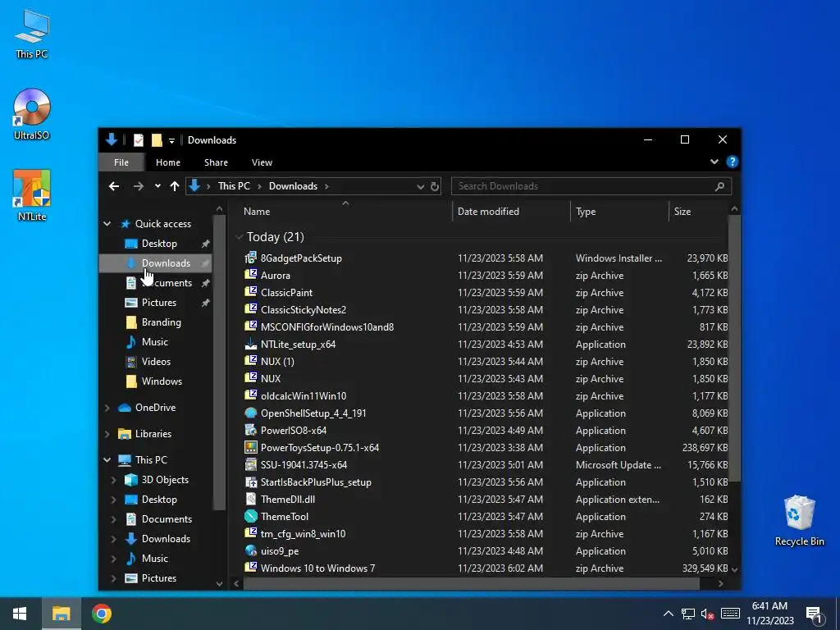Open the address bar history dropdown
Viewport: 840px width, 630px height.
pos(421,186)
